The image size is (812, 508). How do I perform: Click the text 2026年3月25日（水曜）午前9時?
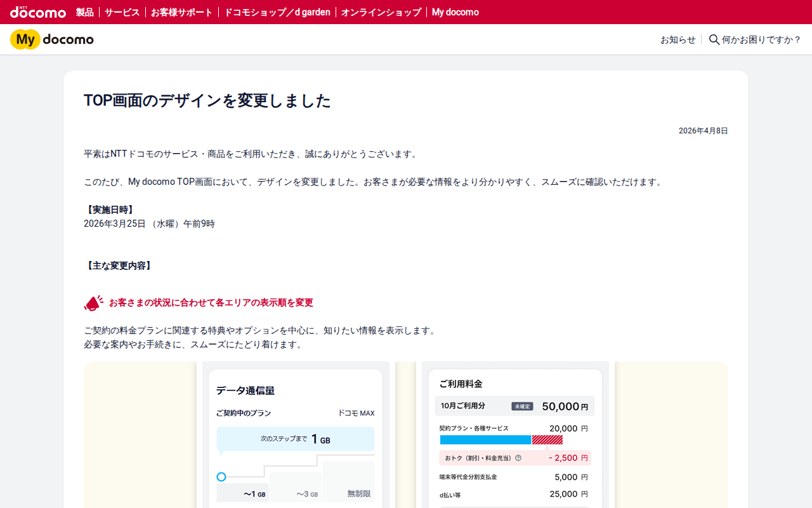point(149,224)
